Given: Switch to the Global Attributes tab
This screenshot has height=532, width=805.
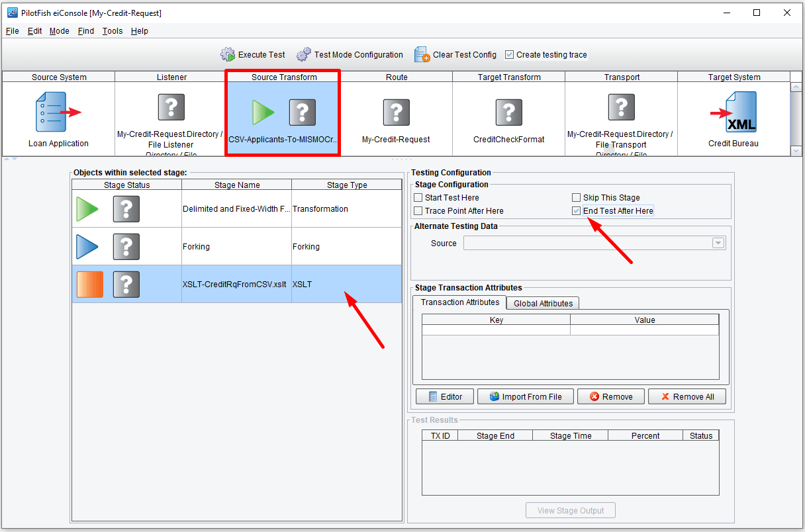Looking at the screenshot, I should click(x=544, y=303).
